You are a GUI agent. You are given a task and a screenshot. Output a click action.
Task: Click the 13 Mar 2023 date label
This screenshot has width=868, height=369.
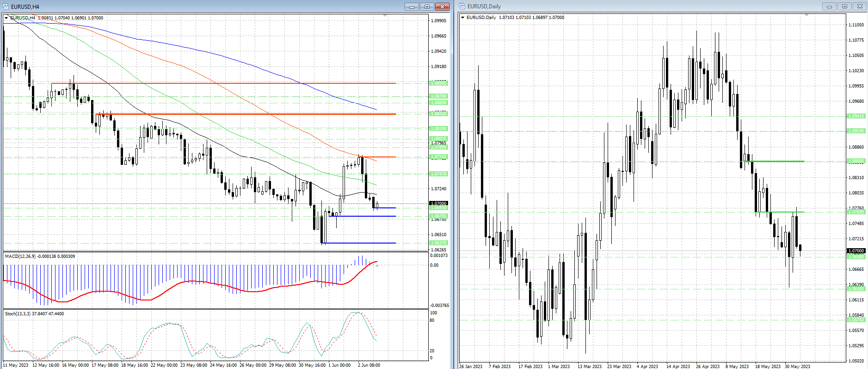tap(590, 367)
